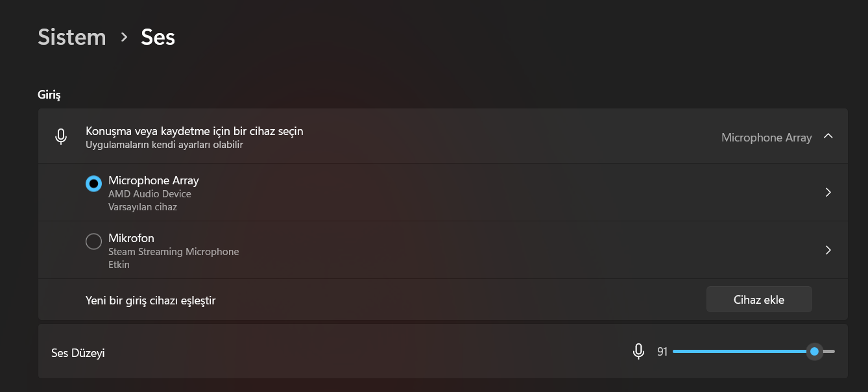Collapse the input device list with the up chevron

click(x=828, y=136)
